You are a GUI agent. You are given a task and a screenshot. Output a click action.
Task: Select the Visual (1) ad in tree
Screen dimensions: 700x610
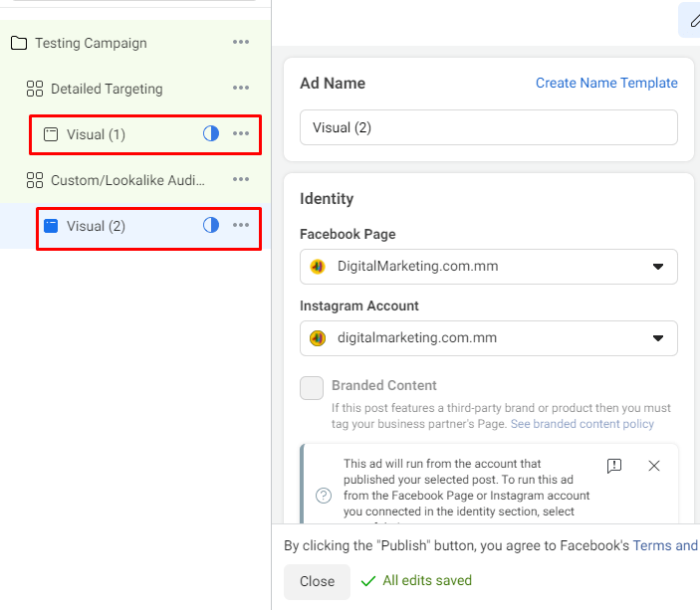[96, 134]
